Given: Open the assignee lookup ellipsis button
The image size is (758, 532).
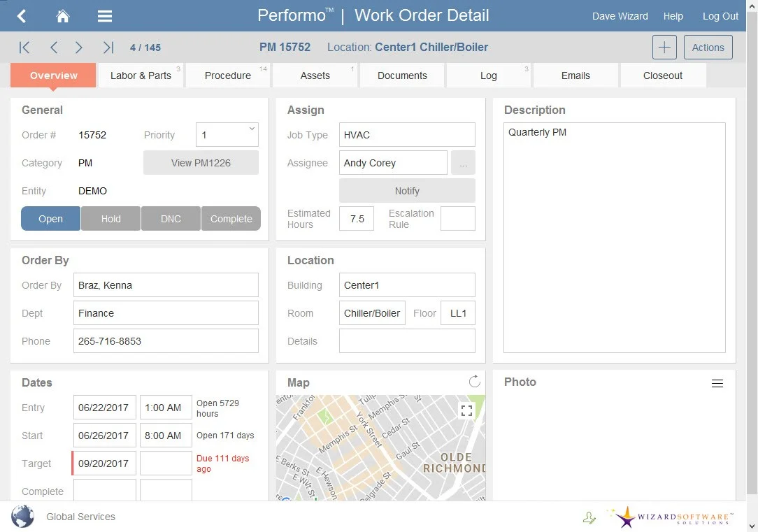Looking at the screenshot, I should pos(463,163).
